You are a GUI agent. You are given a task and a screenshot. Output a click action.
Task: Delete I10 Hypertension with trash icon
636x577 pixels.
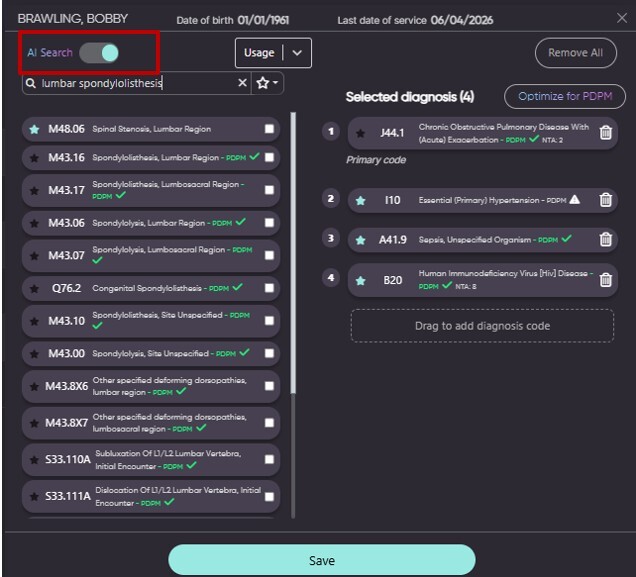[605, 199]
